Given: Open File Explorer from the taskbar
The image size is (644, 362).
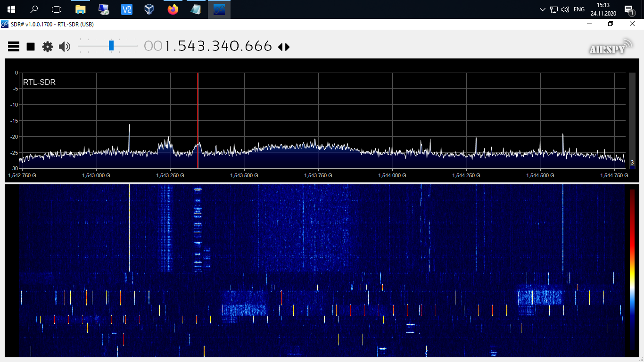Looking at the screenshot, I should [81, 9].
